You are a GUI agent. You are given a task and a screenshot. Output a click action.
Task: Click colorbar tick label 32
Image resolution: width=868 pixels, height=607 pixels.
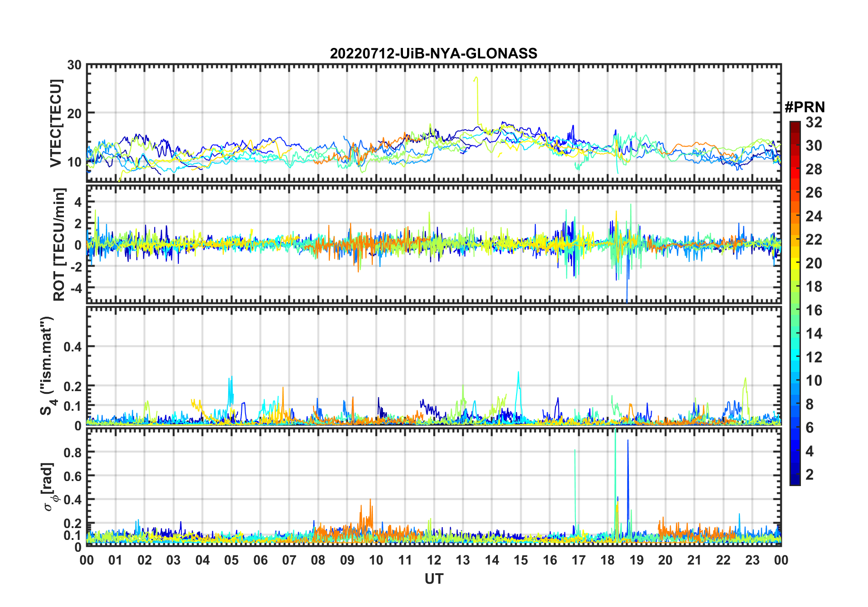coord(814,122)
